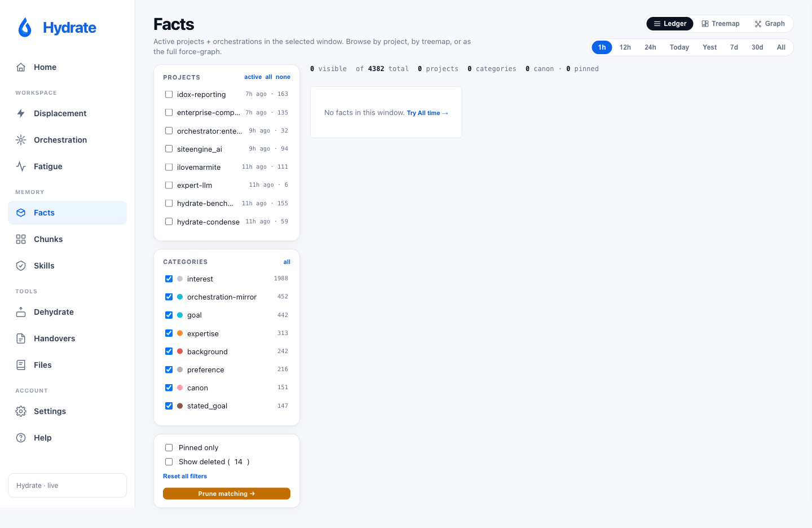The height and width of the screenshot is (528, 812).
Task: Click the cyan orchestration-mirror color dot
Action: (180, 297)
